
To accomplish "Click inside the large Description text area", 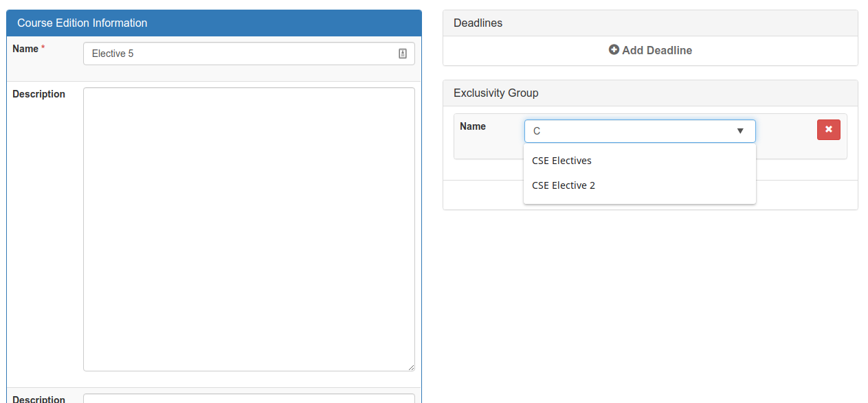I will [249, 229].
